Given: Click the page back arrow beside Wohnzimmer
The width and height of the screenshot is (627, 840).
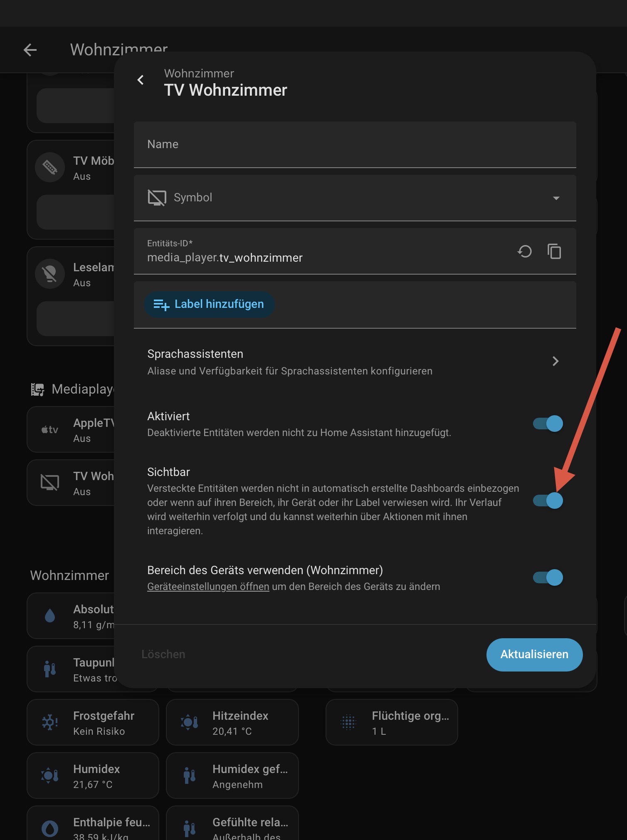Looking at the screenshot, I should [30, 50].
